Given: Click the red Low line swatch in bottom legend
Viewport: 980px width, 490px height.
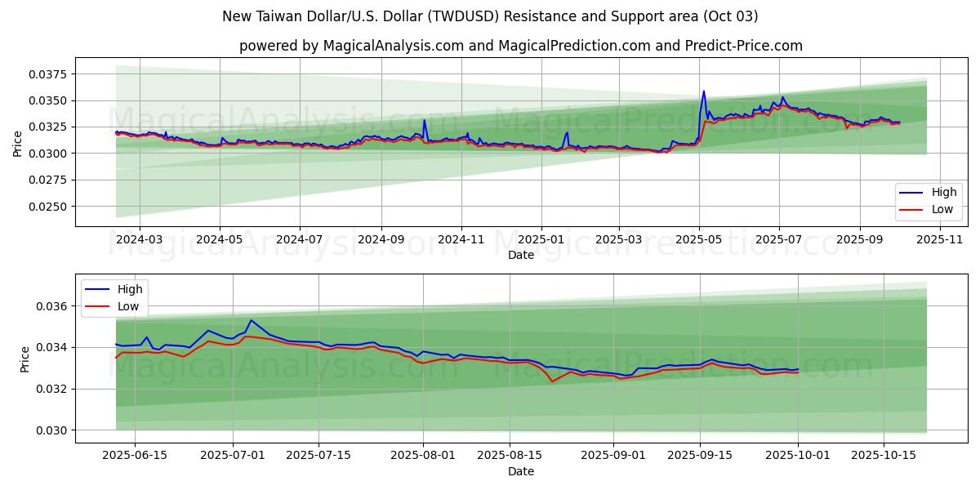Looking at the screenshot, I should coord(98,306).
